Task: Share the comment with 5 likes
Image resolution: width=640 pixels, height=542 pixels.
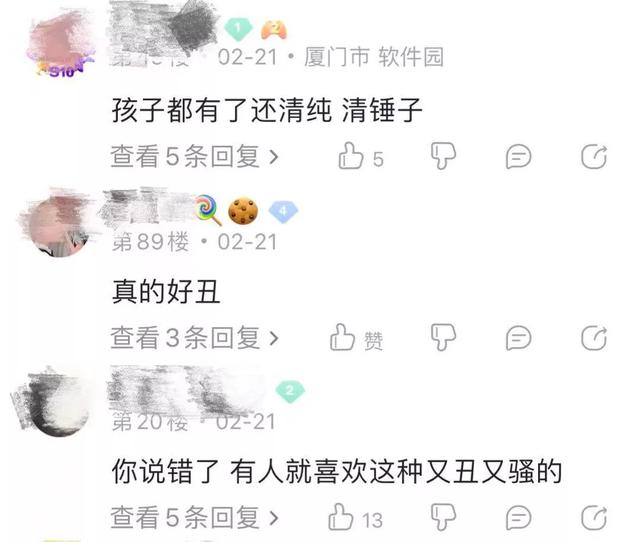Action: coord(594,156)
